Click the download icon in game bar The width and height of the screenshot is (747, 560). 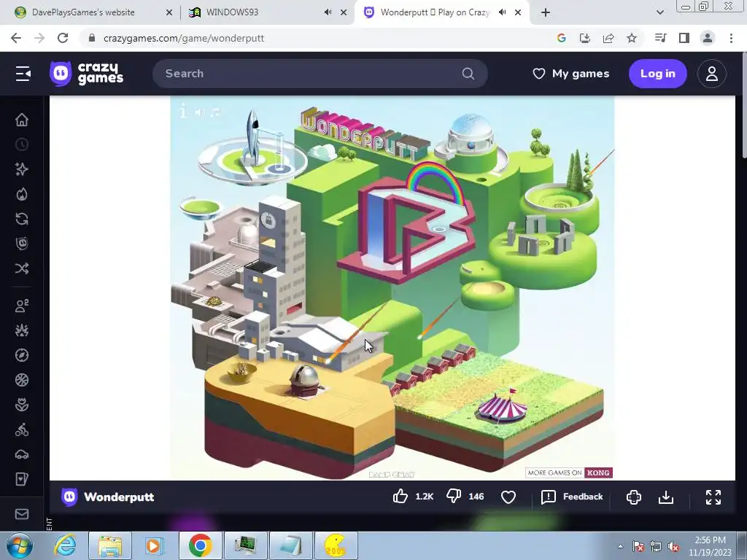coord(666,497)
